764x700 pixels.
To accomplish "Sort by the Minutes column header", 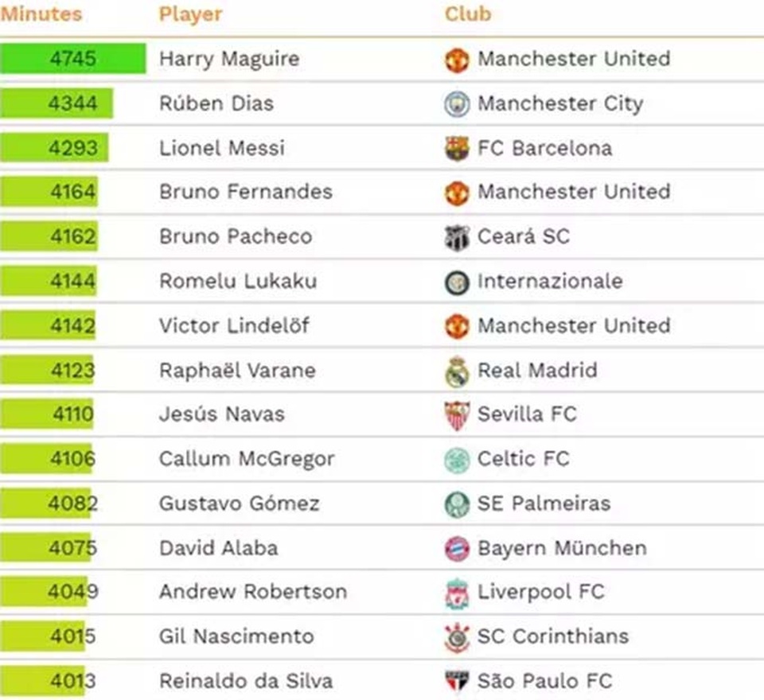I will pos(41,14).
